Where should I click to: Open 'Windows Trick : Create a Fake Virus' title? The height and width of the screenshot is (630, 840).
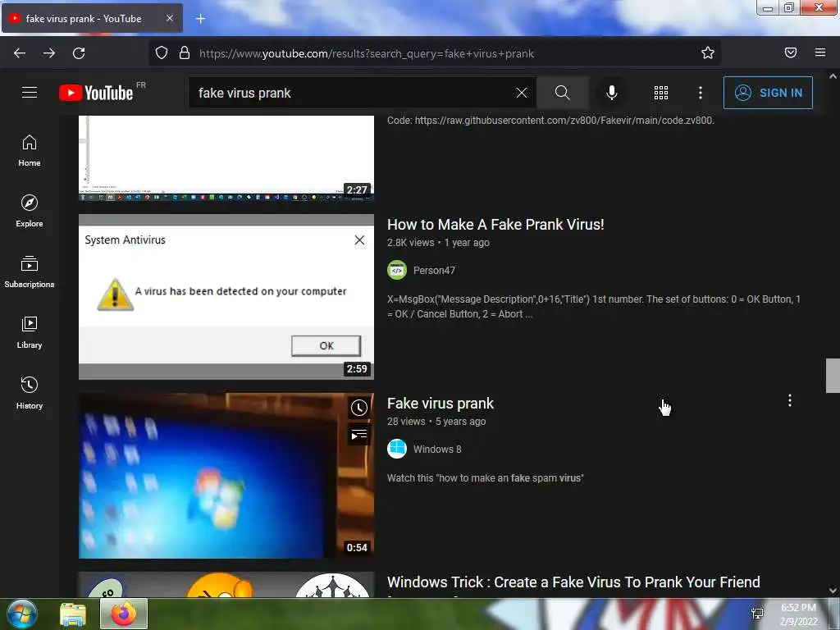(x=573, y=582)
